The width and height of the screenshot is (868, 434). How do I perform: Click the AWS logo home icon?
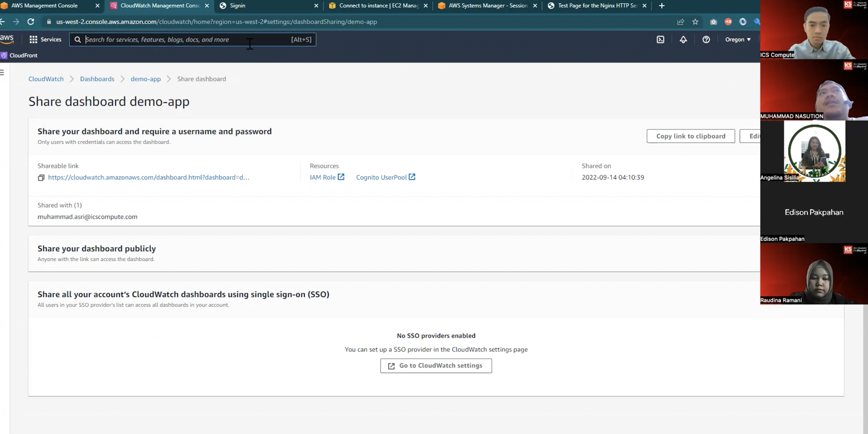7,39
